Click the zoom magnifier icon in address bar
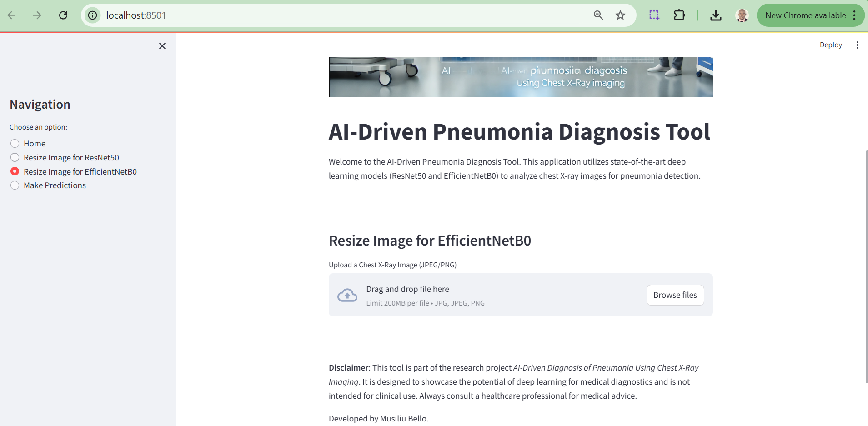The image size is (868, 426). pos(598,15)
